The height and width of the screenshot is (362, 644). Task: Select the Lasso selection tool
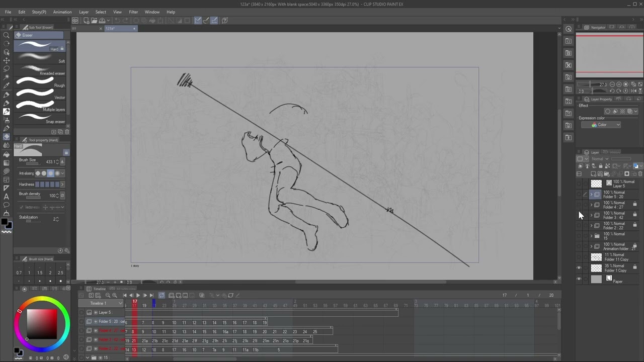tap(7, 68)
